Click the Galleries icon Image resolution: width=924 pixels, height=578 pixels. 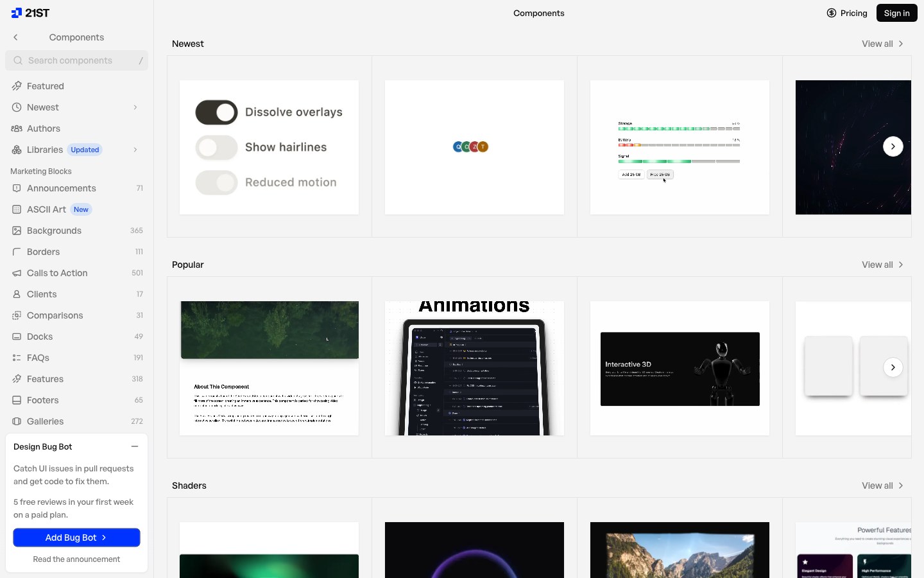17,421
